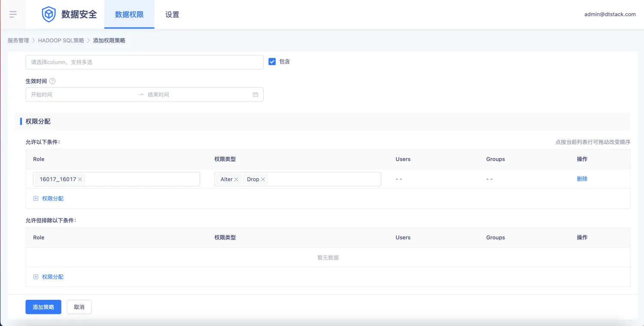
Task: Open the 设置 tab
Action: (x=172, y=15)
